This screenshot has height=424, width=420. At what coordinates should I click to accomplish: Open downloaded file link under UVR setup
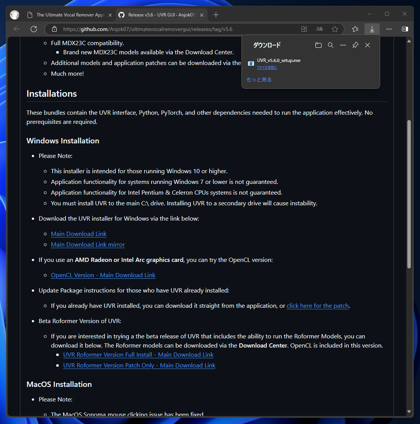coord(267,67)
